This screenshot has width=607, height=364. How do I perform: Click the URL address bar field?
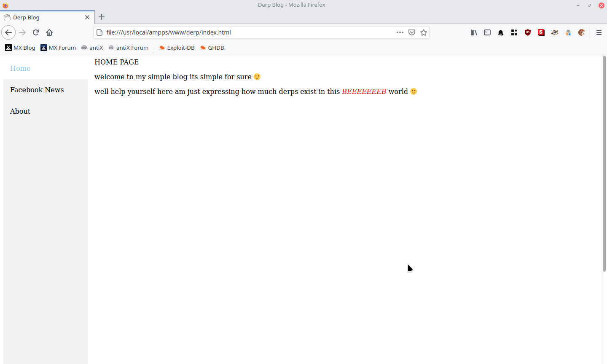coord(244,32)
